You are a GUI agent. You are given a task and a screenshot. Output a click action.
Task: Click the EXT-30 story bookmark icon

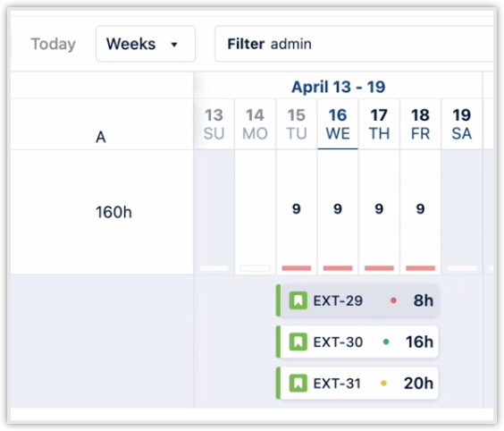click(x=298, y=342)
